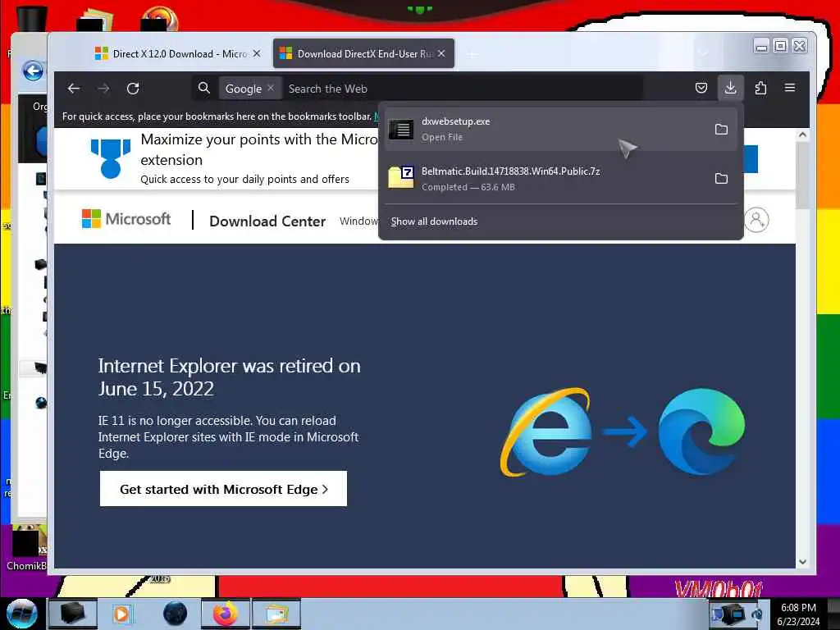Open Firefox hamburger application menu
The width and height of the screenshot is (840, 630).
[790, 88]
